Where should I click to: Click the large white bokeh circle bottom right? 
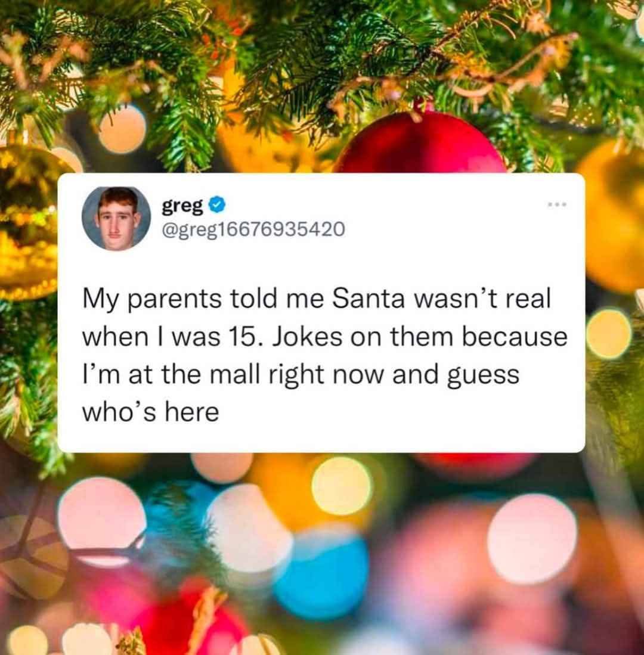pos(531,539)
